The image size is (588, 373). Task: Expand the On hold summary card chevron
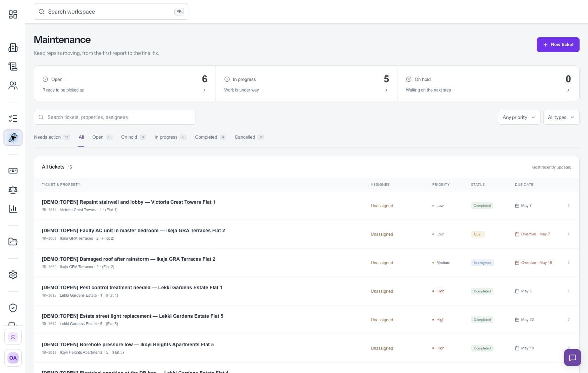tap(568, 90)
